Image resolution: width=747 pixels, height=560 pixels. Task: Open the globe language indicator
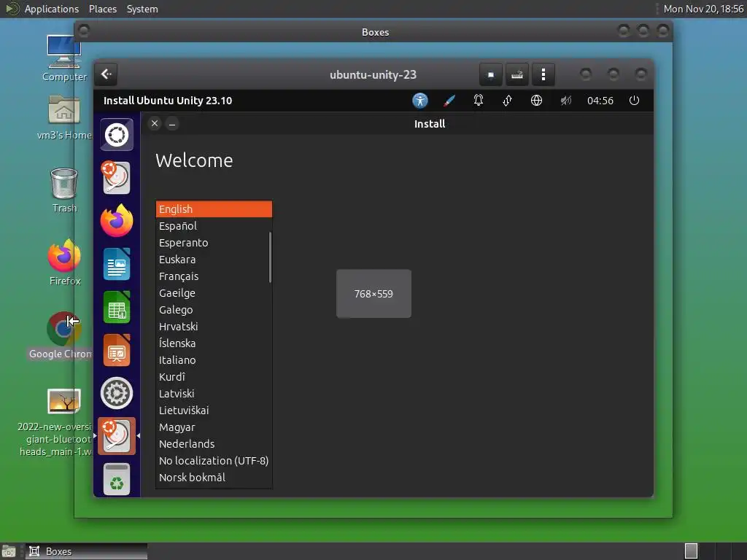point(536,101)
